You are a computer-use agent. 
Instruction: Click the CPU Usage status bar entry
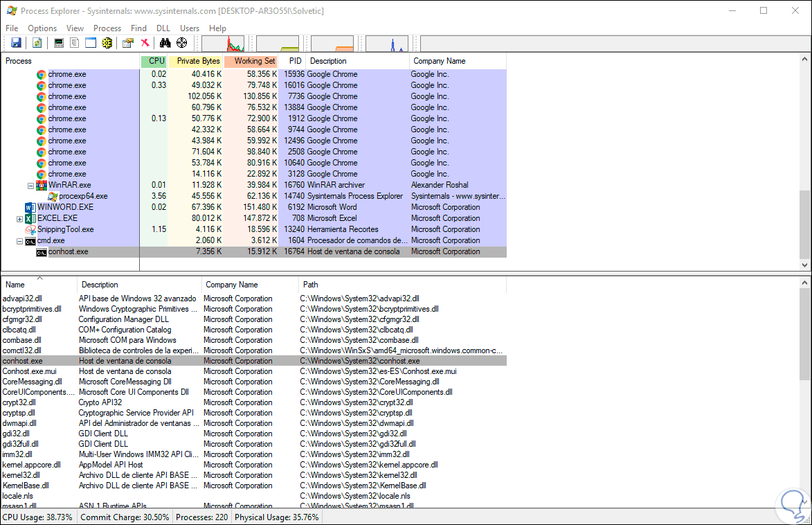coord(37,517)
